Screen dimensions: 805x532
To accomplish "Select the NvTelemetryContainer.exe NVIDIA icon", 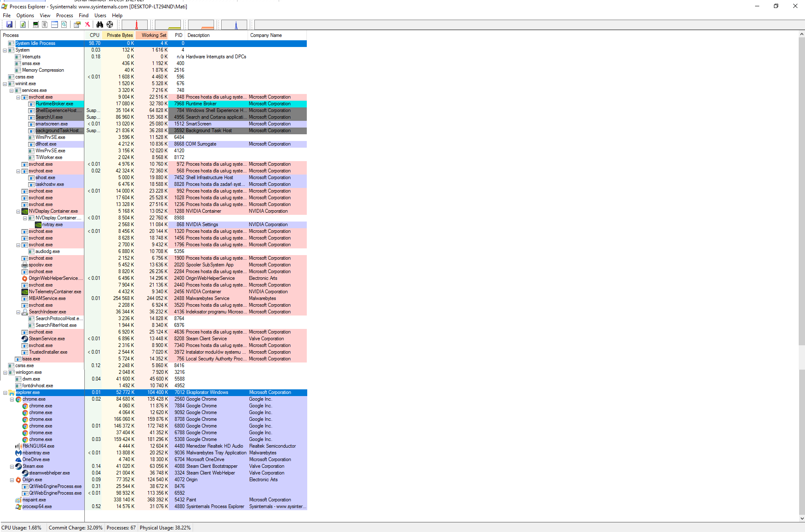I will click(x=25, y=292).
